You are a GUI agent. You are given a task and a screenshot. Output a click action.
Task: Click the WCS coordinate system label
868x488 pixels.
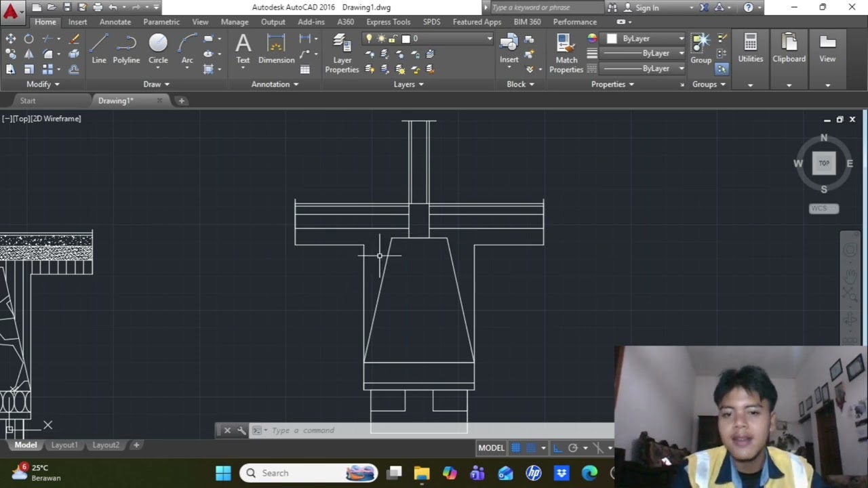tap(824, 208)
